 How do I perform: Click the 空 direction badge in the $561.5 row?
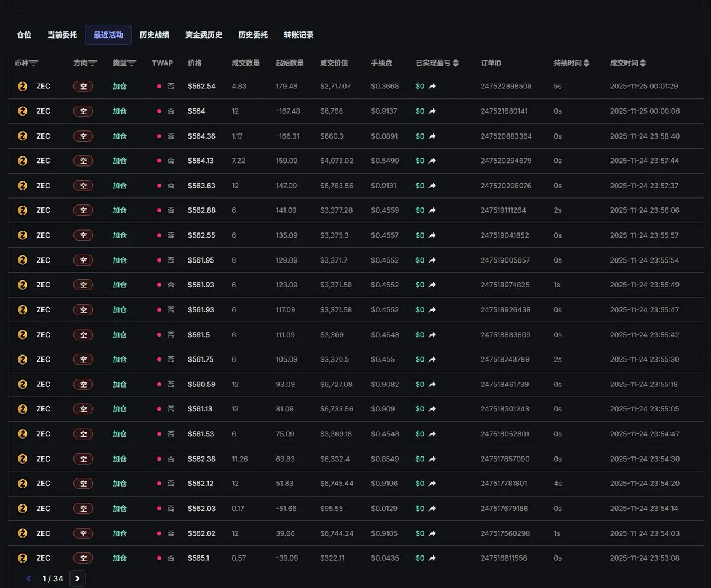coord(83,335)
